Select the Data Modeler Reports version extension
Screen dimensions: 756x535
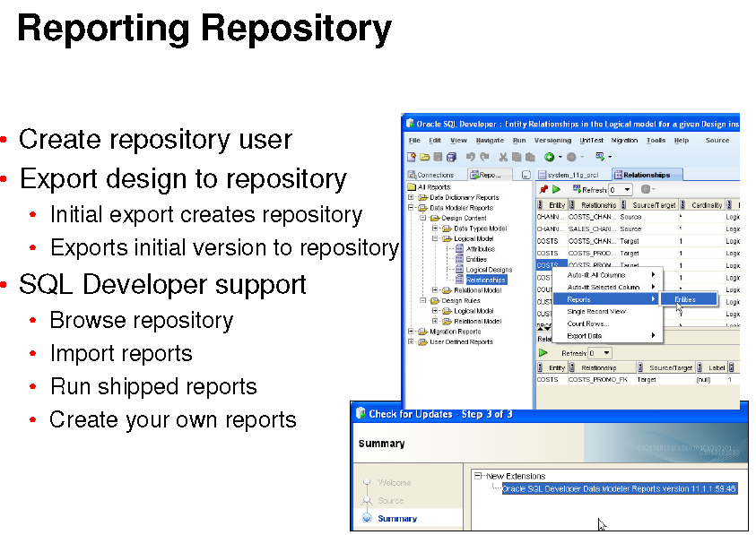tap(620, 488)
